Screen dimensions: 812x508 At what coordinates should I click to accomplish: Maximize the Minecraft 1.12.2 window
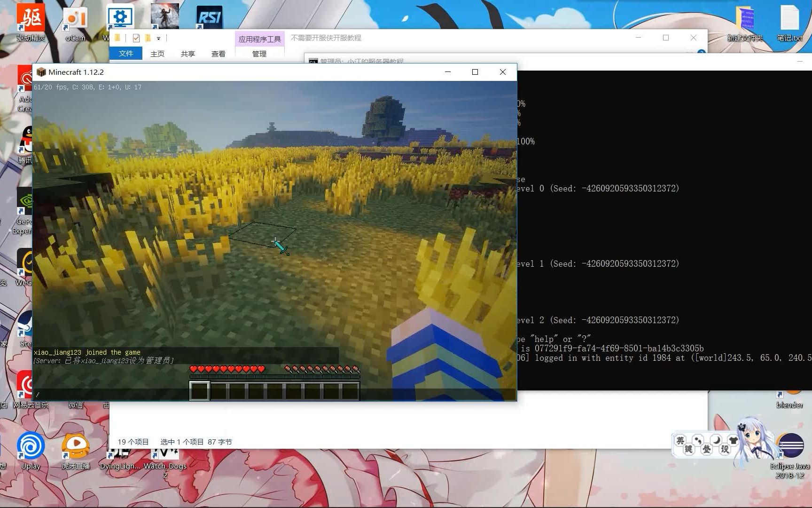pos(475,72)
